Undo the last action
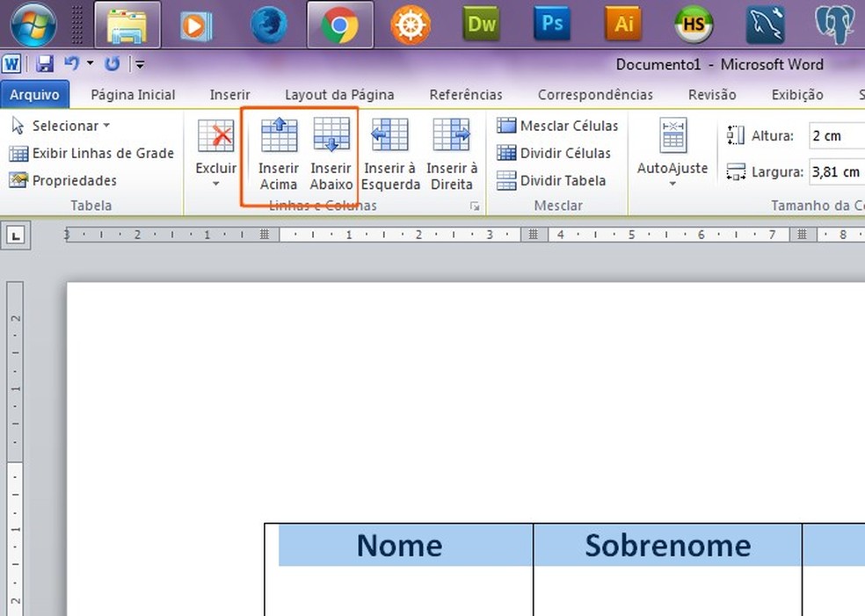Viewport: 865px width, 616px height. [x=72, y=63]
